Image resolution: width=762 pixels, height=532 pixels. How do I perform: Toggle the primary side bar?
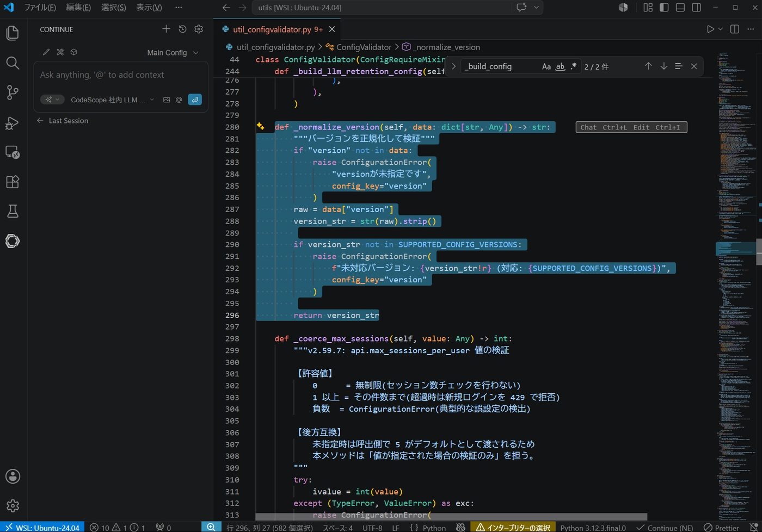(664, 8)
